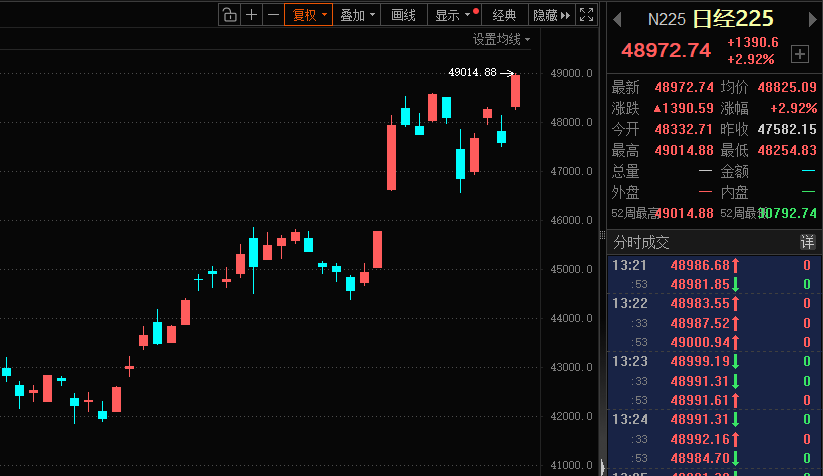The image size is (823, 476).
Task: Select the 画线 drawing tools item
Action: tap(403, 15)
